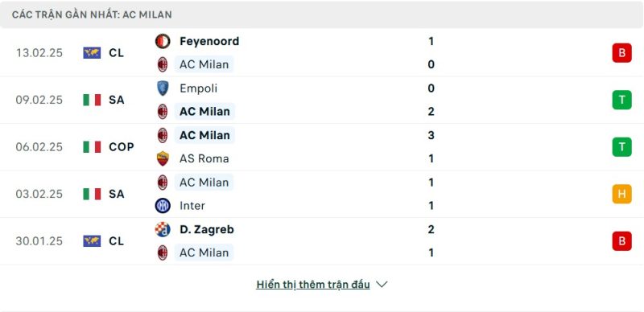Open the Inter team name link

click(x=192, y=205)
